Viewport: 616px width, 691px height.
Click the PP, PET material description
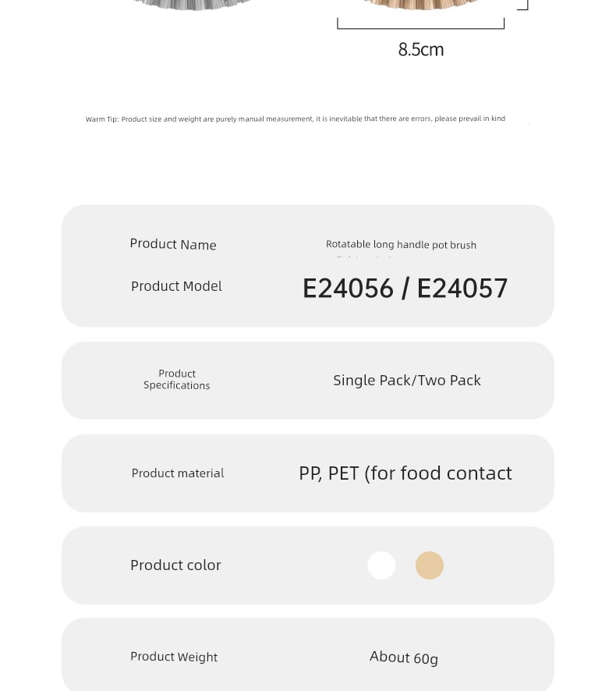tap(405, 473)
